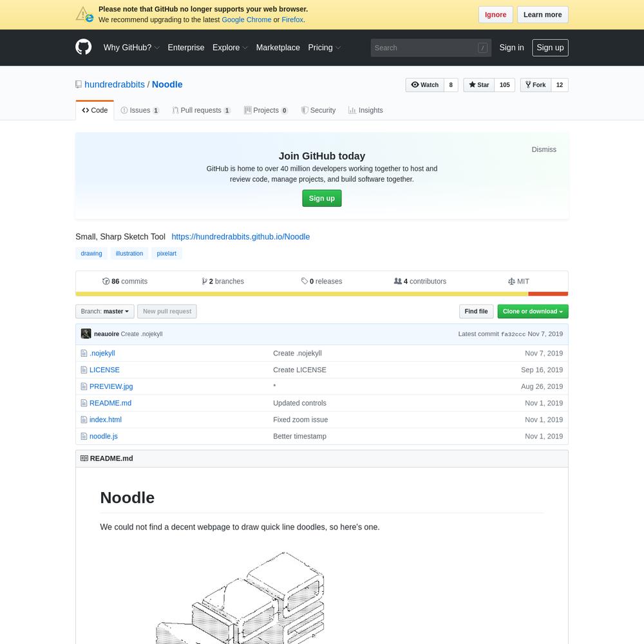644x644 pixels.
Task: Click the slash shortcut icon in search box
Action: [x=482, y=48]
